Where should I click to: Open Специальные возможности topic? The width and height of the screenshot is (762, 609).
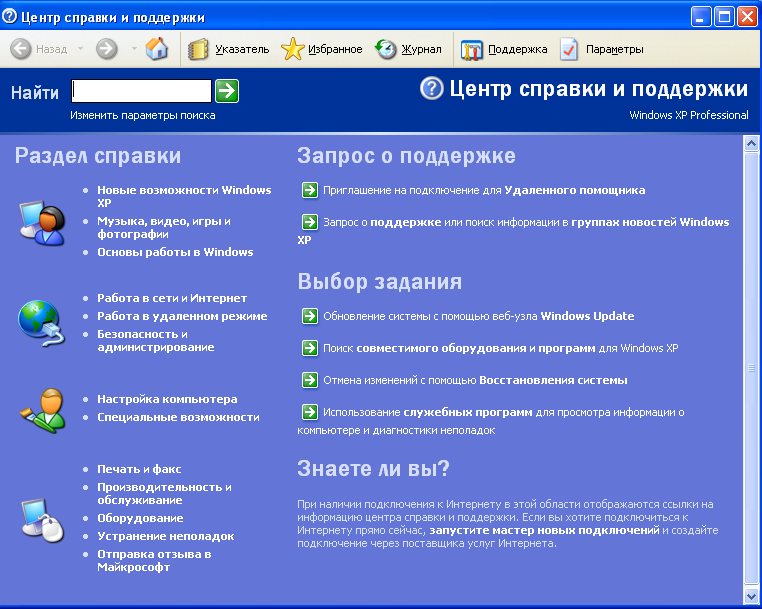pos(178,417)
